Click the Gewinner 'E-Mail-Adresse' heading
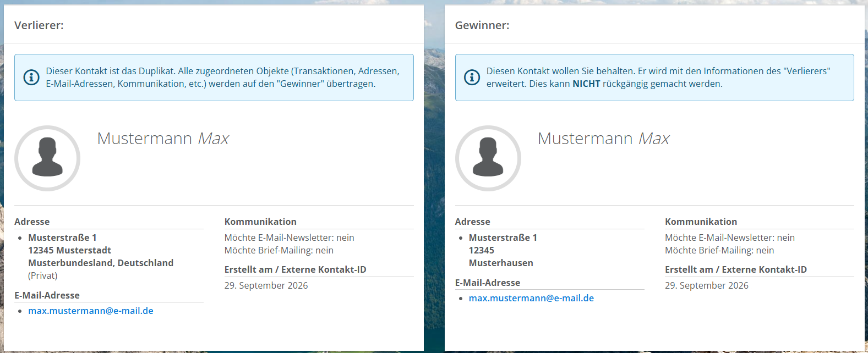 pyautogui.click(x=488, y=283)
